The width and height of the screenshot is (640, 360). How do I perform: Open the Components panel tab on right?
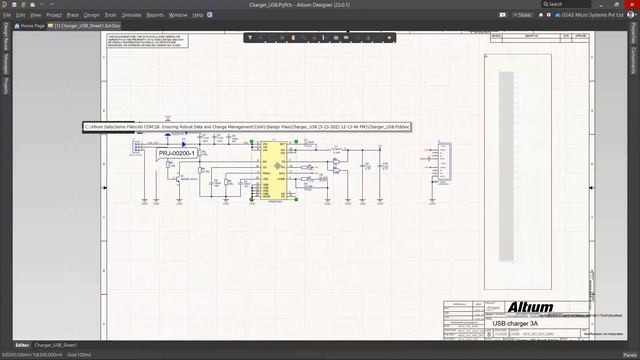[x=634, y=60]
